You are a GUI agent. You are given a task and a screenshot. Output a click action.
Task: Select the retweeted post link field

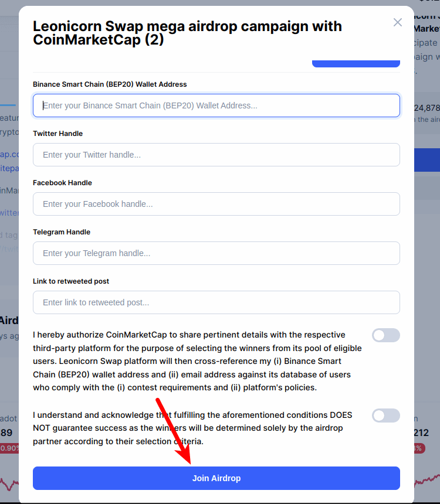point(216,302)
